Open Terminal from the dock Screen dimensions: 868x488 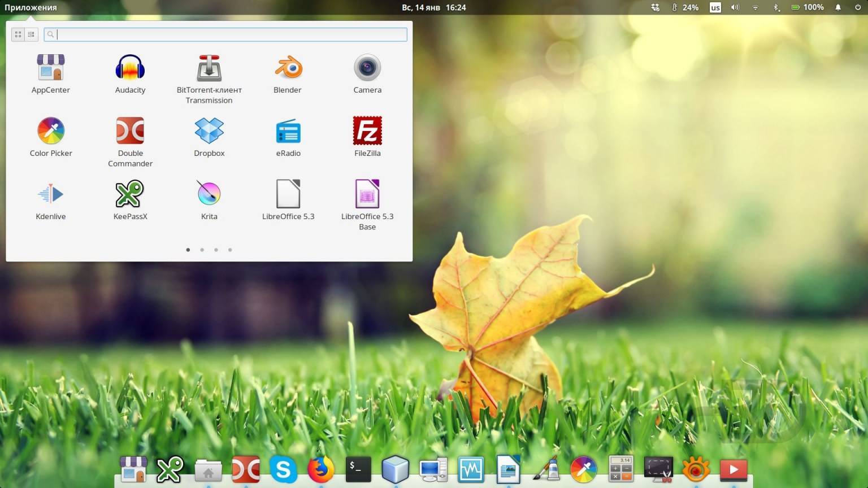(358, 469)
